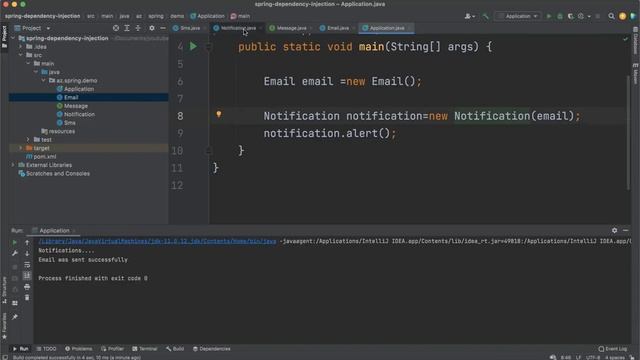Click Application breadcrumb in navigation bar
640x360 pixels.
point(207,16)
